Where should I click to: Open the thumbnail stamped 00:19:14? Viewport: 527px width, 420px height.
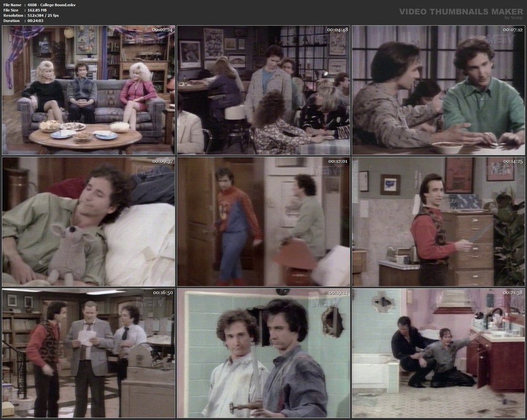coord(264,353)
